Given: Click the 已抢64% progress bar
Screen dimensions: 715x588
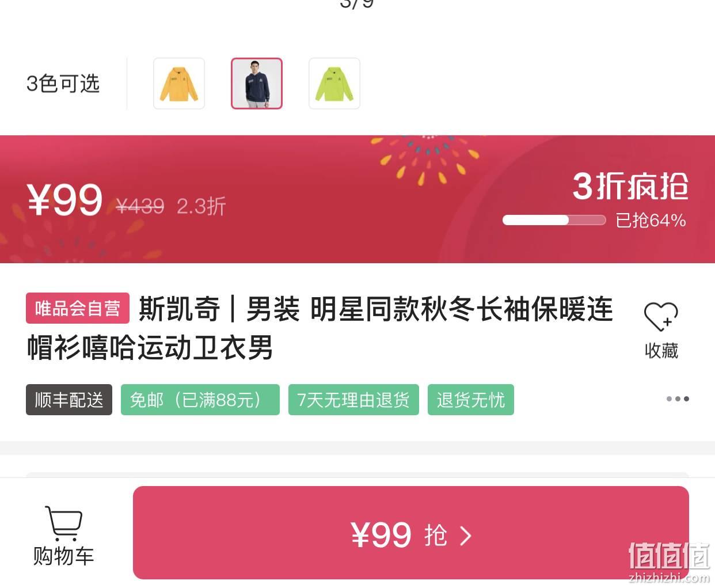Looking at the screenshot, I should click(x=554, y=220).
